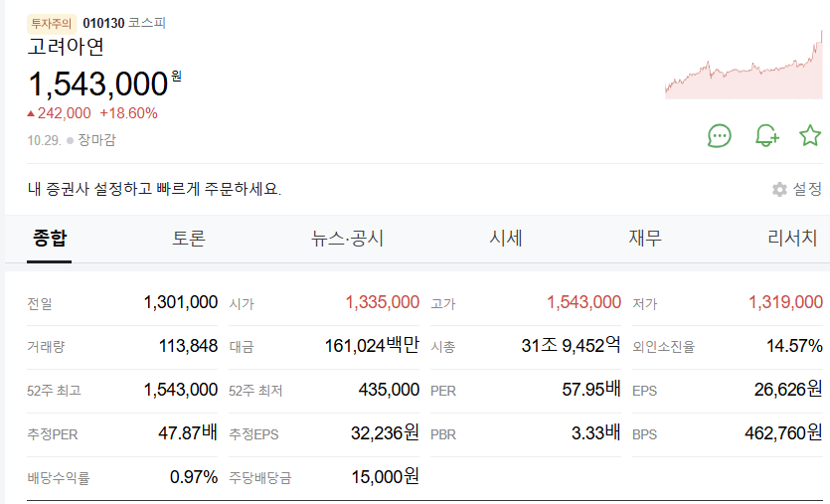Click the gear icon next to 설정
The height and width of the screenshot is (504, 830).
pos(779,189)
